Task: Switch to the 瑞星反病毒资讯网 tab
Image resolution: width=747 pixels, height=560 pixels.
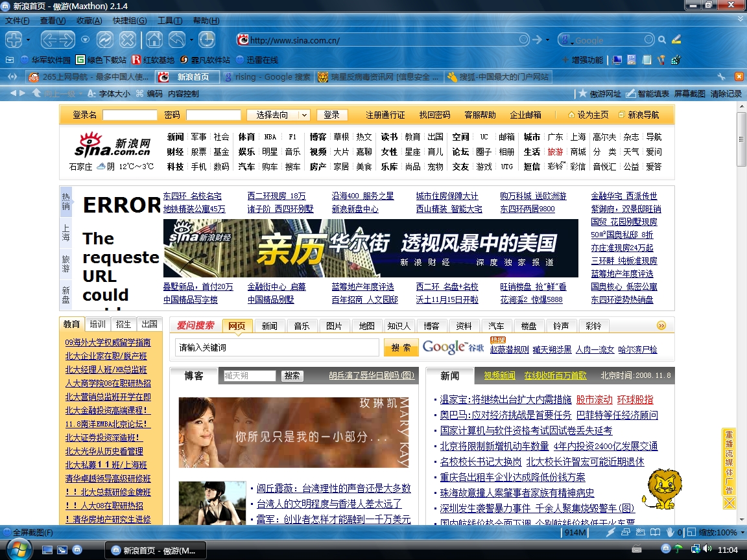Action: click(x=379, y=76)
